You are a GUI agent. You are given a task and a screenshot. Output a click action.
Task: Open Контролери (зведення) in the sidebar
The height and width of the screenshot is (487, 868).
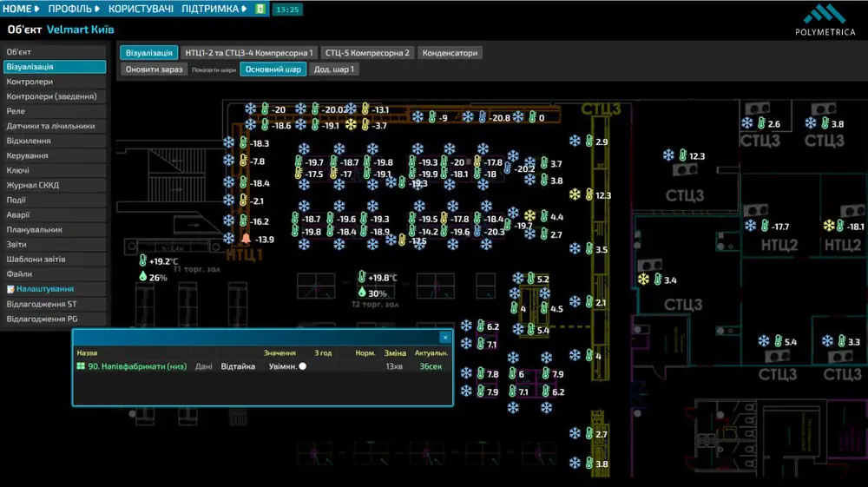point(54,96)
